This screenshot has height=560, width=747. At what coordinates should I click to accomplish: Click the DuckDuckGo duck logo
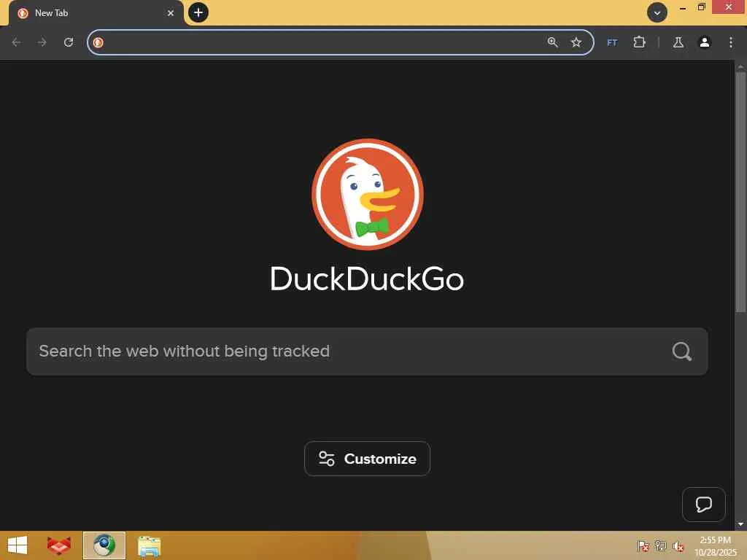[368, 194]
